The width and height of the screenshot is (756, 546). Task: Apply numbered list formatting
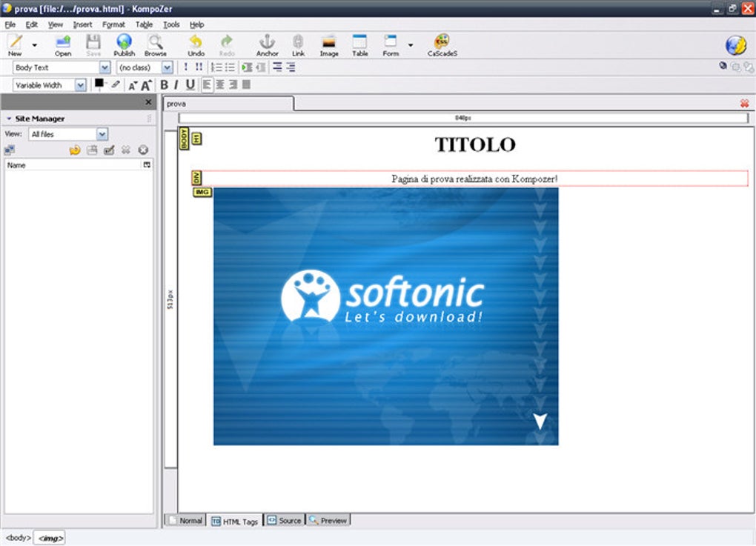click(216, 67)
